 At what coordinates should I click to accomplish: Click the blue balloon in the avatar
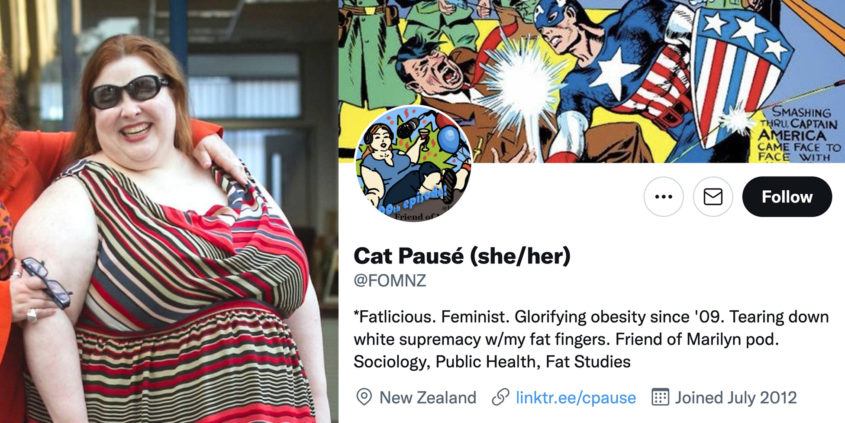448,138
